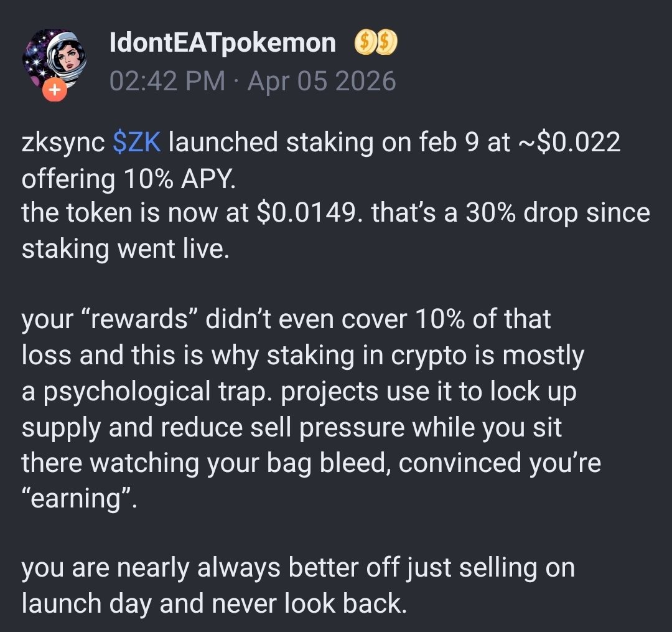
Task: Click the 02:42 PM post time
Action: [x=167, y=82]
